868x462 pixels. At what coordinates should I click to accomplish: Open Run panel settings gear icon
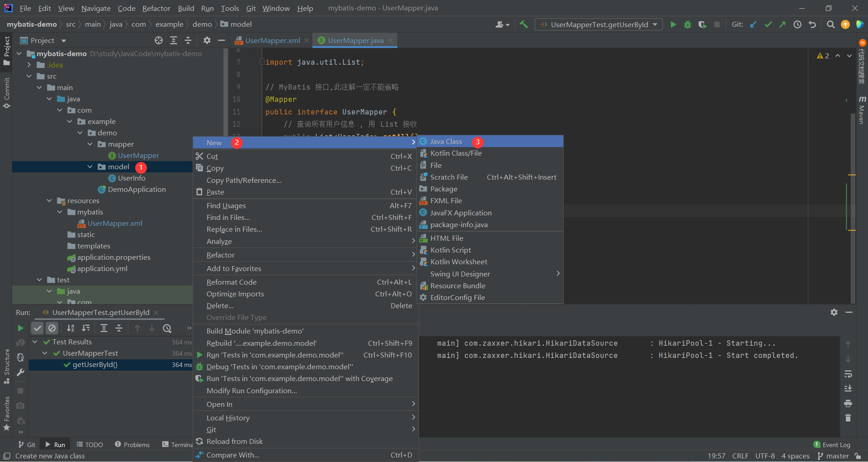pos(834,312)
